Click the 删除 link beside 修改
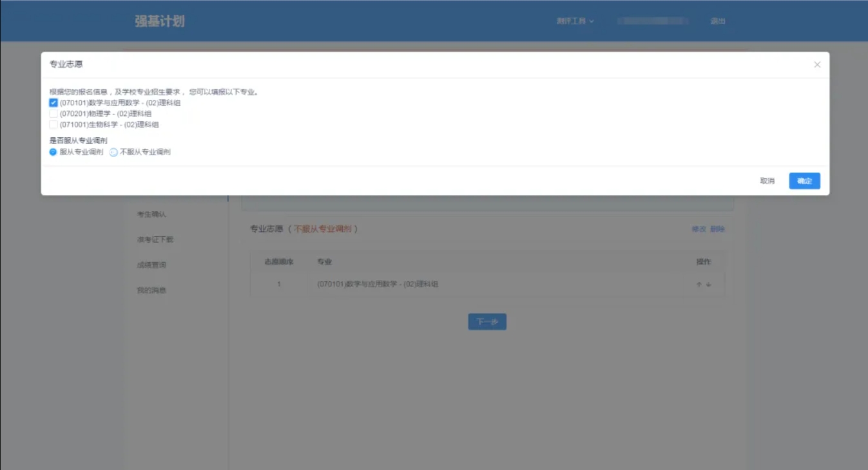The width and height of the screenshot is (868, 470). (717, 229)
